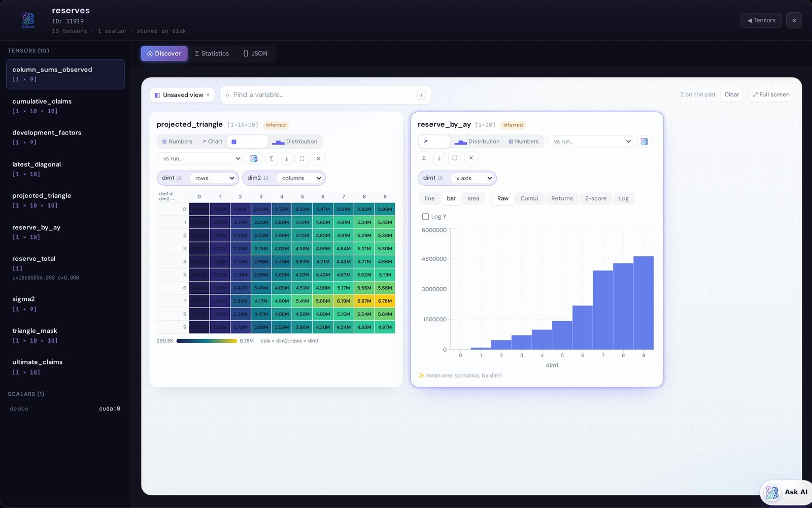
Task: Click the sigma icon in reserve_by_ay card
Action: tap(424, 158)
